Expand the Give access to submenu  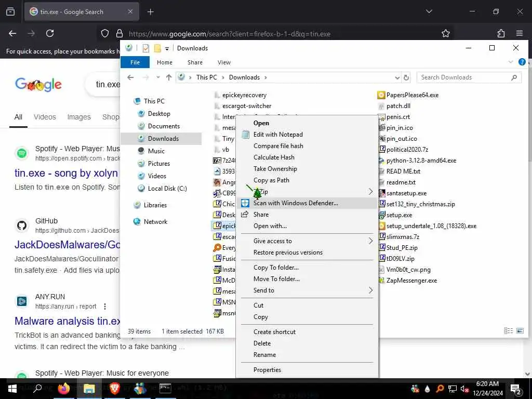click(370, 241)
